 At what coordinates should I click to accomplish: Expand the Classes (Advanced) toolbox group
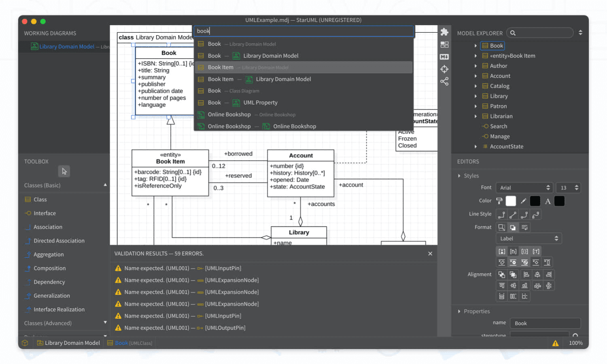[105, 322]
